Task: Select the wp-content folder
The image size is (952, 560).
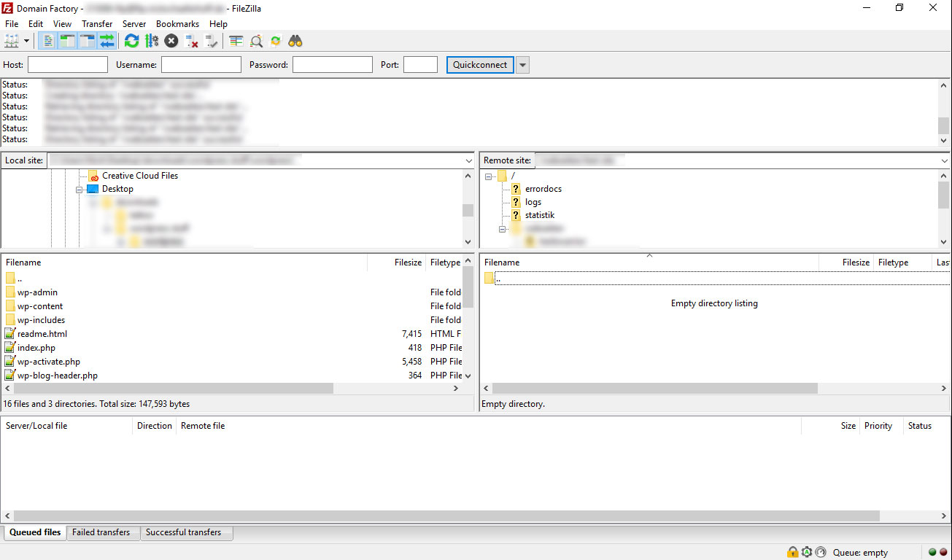Action: (x=40, y=306)
